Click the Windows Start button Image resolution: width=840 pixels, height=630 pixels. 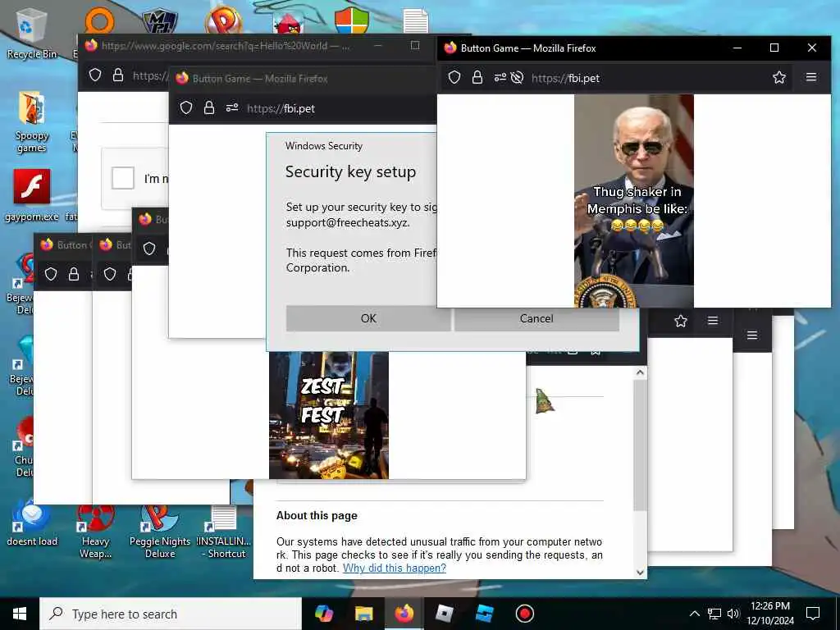(20, 614)
